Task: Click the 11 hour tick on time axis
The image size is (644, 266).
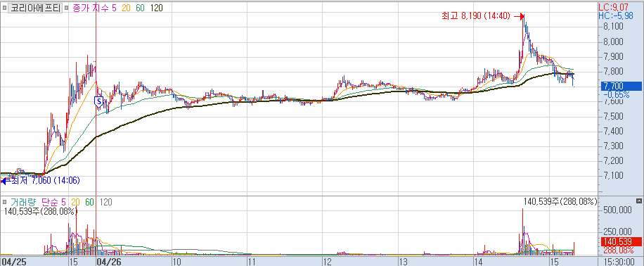Action: tap(252, 262)
